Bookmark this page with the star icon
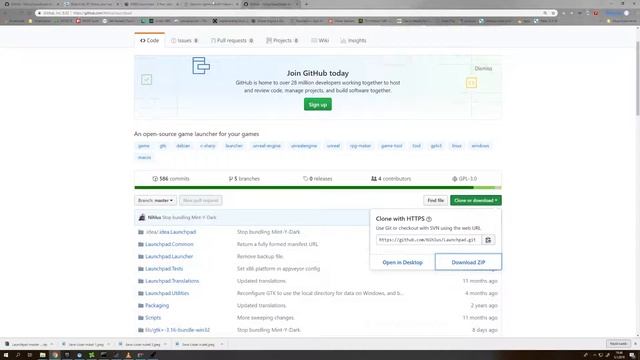This screenshot has height=360, width=640. pos(553,13)
